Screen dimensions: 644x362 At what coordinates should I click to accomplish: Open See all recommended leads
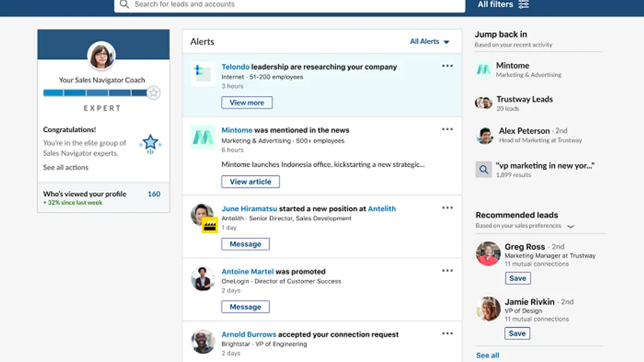(487, 355)
